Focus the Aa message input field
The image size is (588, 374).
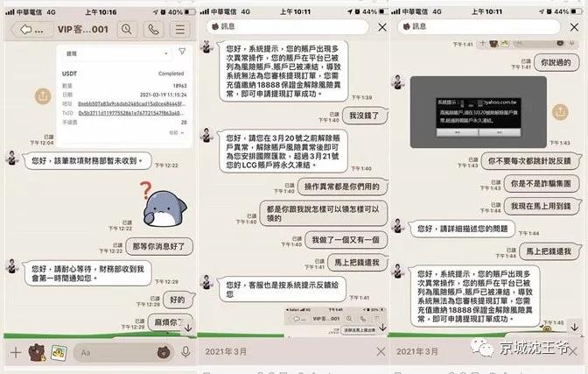123,352
